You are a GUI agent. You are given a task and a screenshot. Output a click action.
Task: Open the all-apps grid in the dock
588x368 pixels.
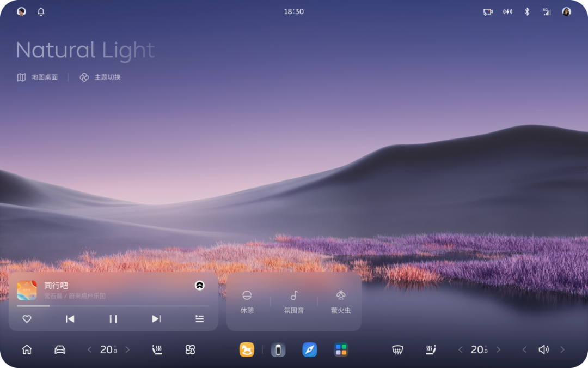341,349
